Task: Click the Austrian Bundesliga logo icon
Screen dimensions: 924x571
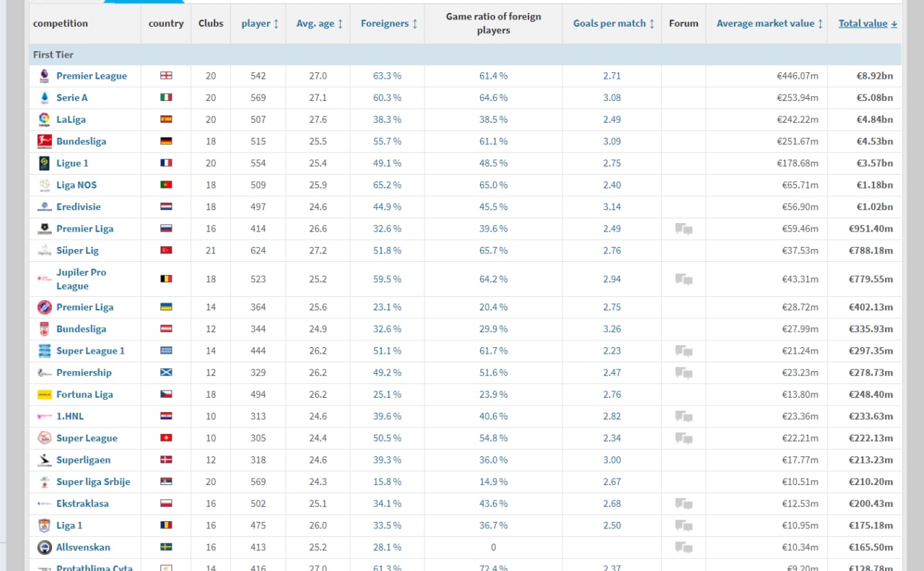Action: (x=45, y=329)
